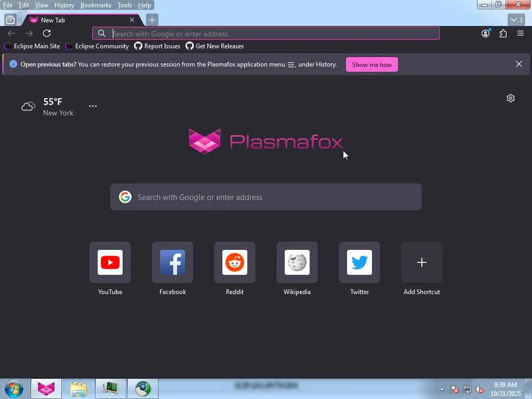Click the Google logo in search box
532x399 pixels.
(x=125, y=197)
